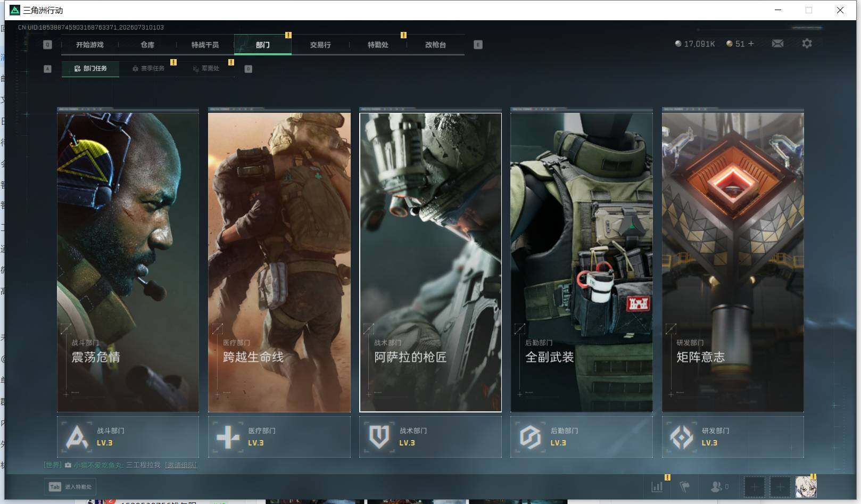
Task: Switch to the 军需处 sub-tab
Action: click(x=206, y=69)
